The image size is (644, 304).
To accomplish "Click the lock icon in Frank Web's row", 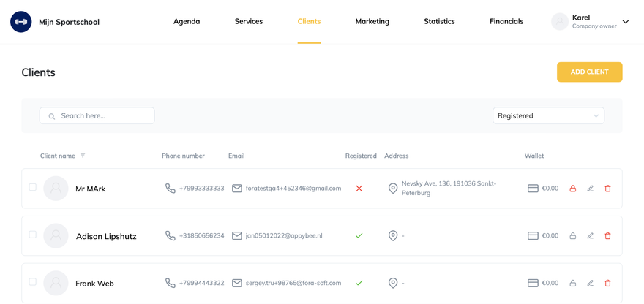I will (x=572, y=284).
